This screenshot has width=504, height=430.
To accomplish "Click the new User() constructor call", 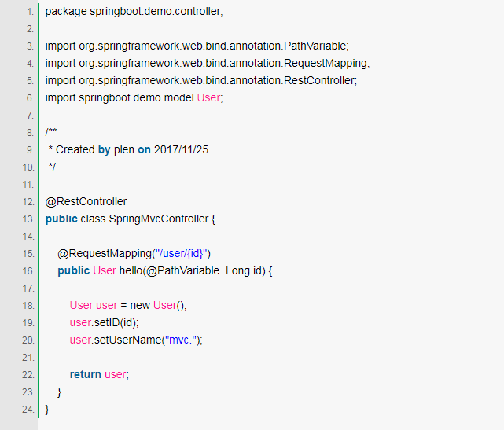I will click(x=158, y=305).
